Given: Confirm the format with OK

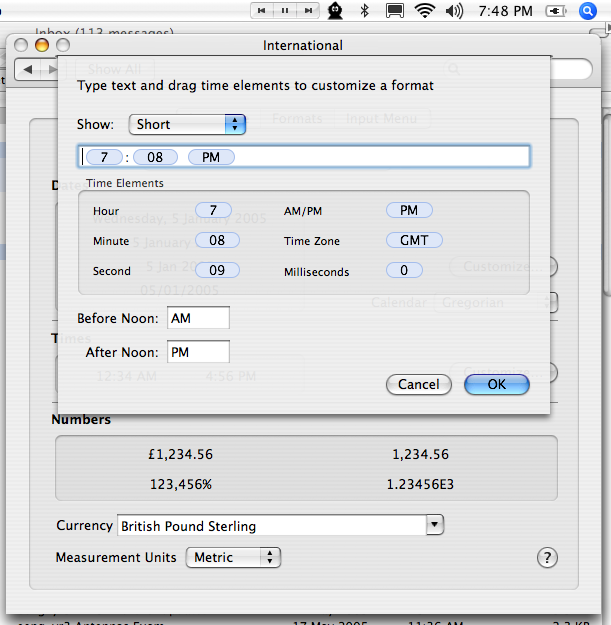Looking at the screenshot, I should point(497,385).
